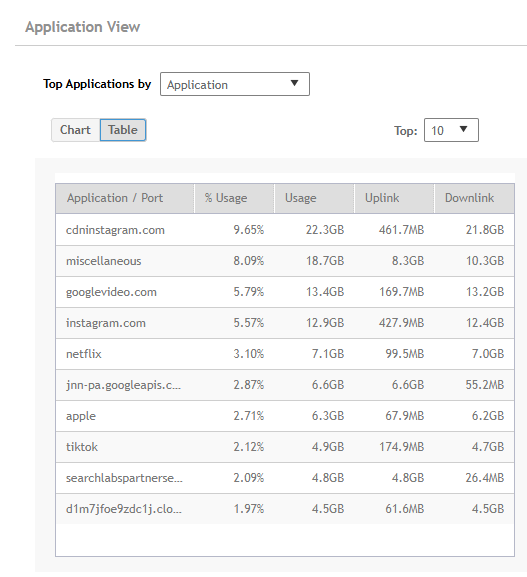Expand the Top count dropdown showing 10
527x577 pixels.
[451, 130]
